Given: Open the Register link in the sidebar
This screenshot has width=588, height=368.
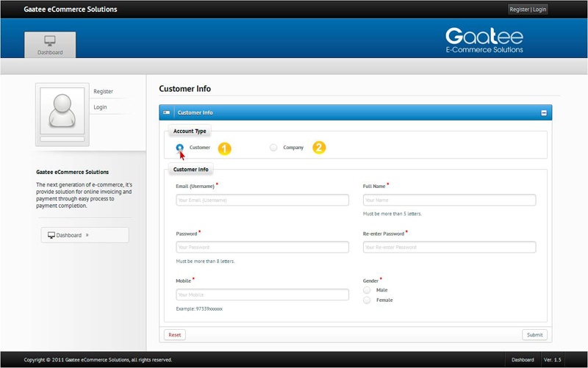Looking at the screenshot, I should tap(103, 91).
